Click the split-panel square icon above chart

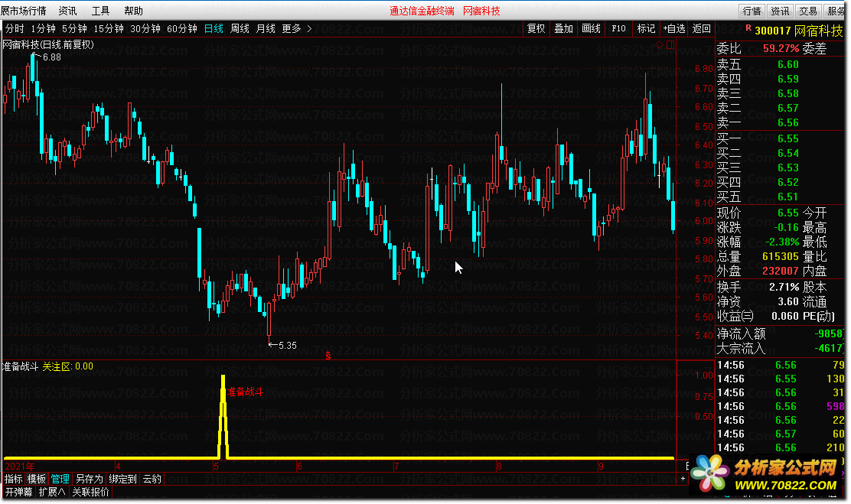click(x=670, y=45)
